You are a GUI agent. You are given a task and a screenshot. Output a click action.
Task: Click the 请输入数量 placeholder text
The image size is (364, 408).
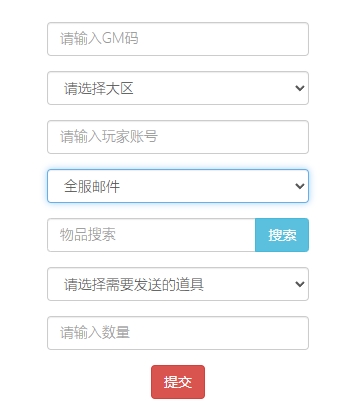pos(95,333)
